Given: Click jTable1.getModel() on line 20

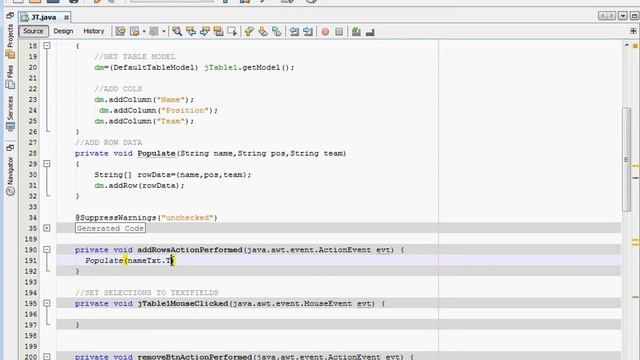Looking at the screenshot, I should pyautogui.click(x=246, y=67).
